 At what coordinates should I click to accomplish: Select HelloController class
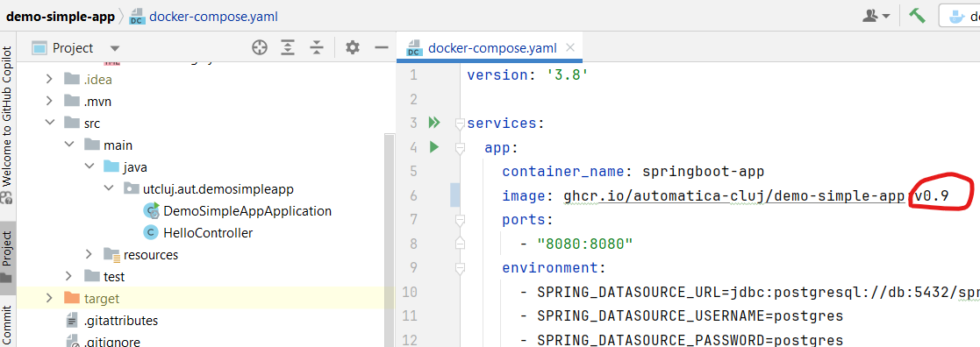[198, 233]
